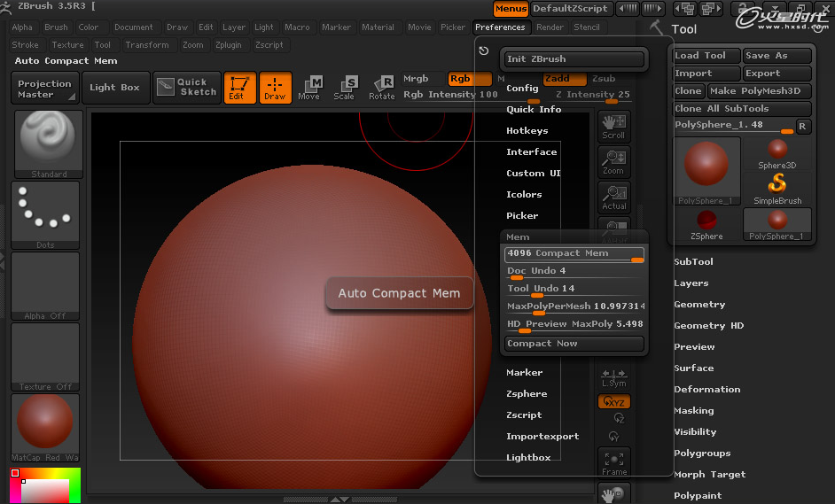Click the Light Box button

coord(114,88)
